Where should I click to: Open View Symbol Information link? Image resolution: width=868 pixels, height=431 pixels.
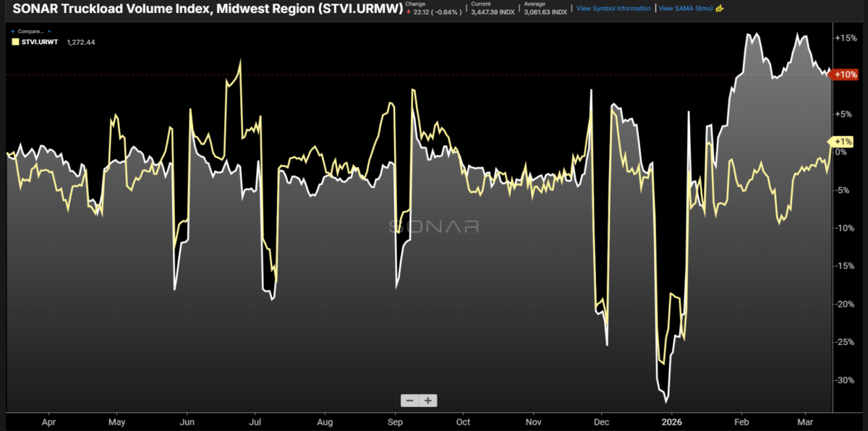[613, 9]
